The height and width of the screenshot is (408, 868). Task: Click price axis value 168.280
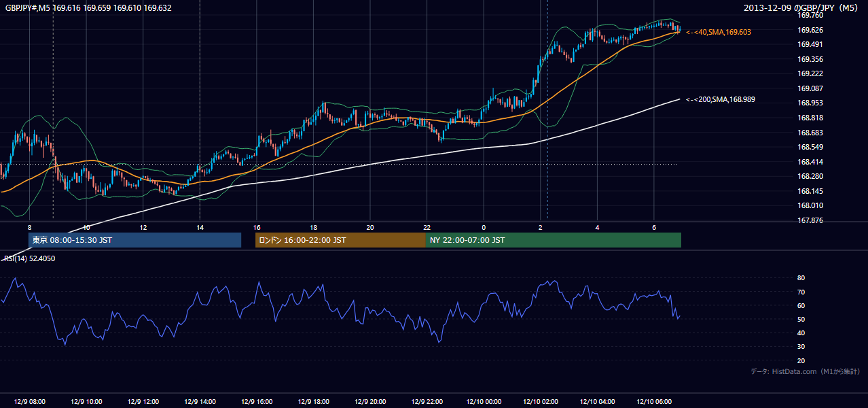[810, 176]
